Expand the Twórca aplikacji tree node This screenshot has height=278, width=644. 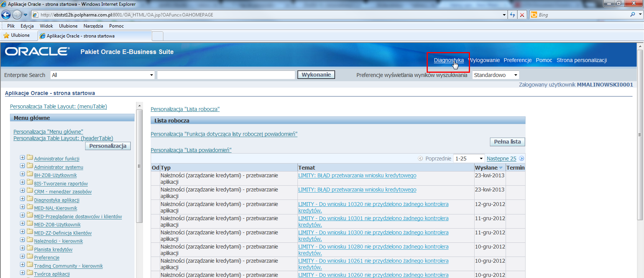coord(23,273)
